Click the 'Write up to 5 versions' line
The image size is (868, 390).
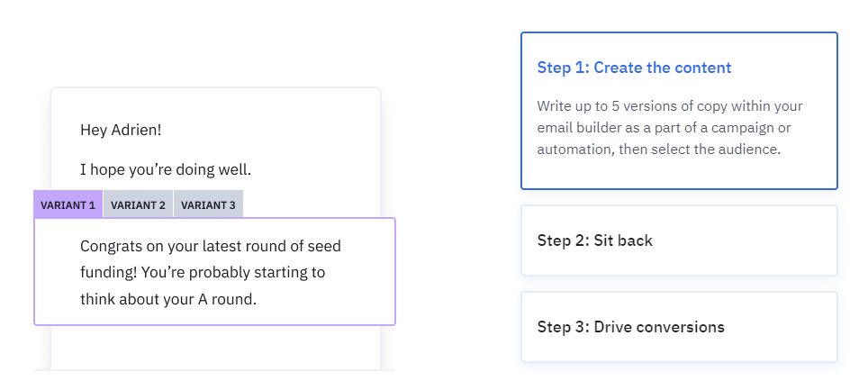[x=670, y=105]
